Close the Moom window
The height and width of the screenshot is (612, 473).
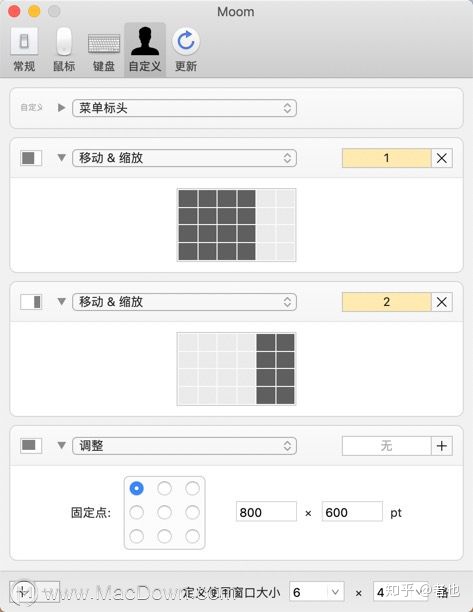click(x=14, y=11)
